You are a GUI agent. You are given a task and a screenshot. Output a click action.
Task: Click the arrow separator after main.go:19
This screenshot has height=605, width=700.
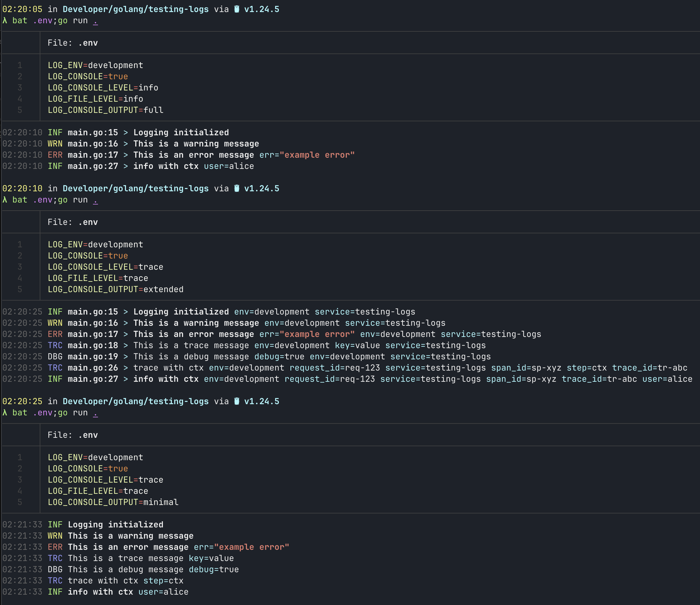tap(126, 357)
